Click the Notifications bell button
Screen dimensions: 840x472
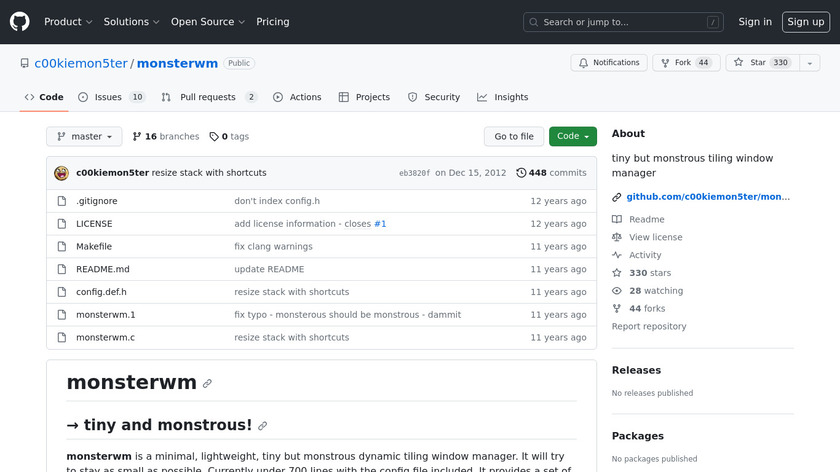click(x=608, y=63)
